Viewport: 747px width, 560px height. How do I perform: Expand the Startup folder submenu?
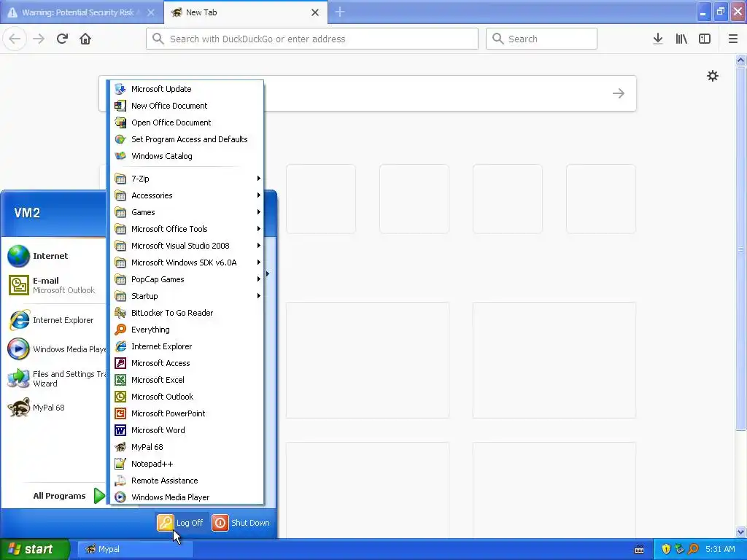186,296
